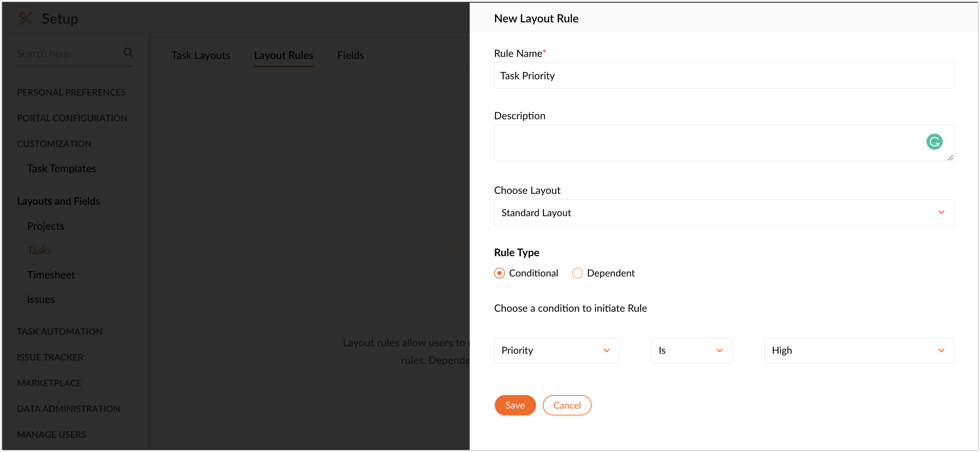Open Marketplace section
The image size is (980, 452).
(x=49, y=383)
